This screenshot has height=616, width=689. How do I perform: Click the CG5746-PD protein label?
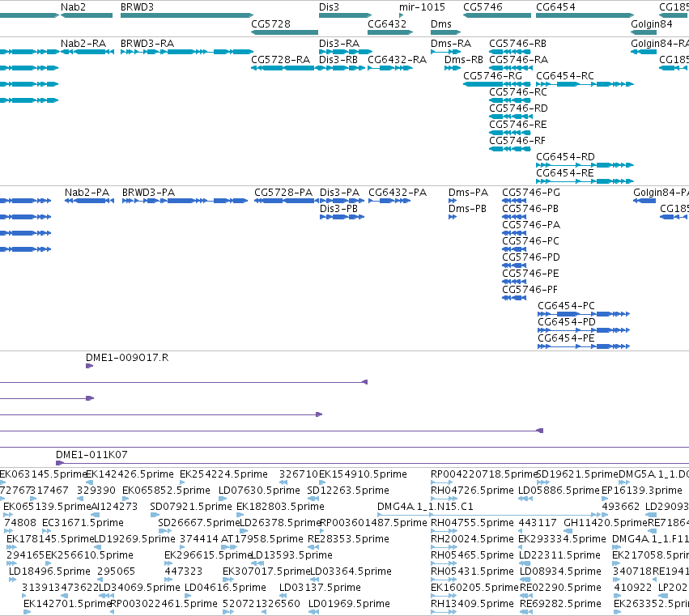point(531,257)
